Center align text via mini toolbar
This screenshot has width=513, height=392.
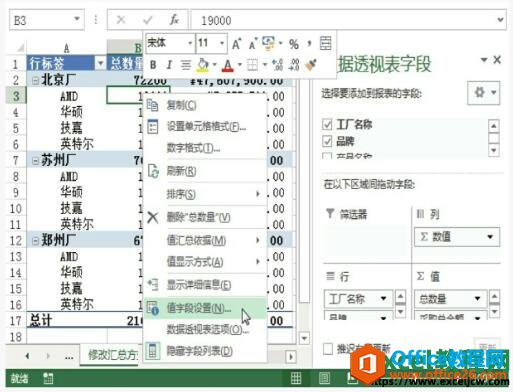(186, 65)
